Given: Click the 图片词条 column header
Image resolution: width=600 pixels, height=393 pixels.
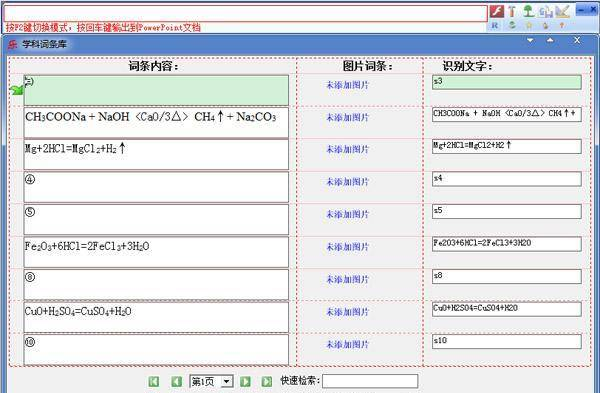Looking at the screenshot, I should [x=367, y=66].
